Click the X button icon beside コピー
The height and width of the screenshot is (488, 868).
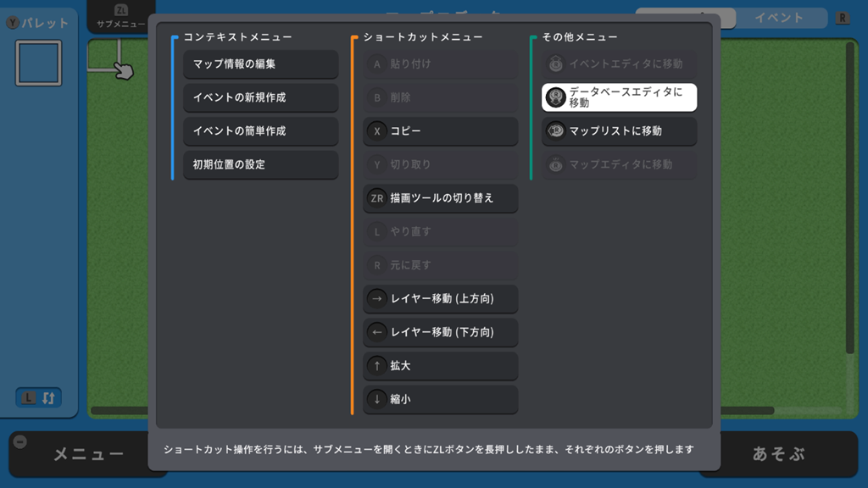click(377, 131)
